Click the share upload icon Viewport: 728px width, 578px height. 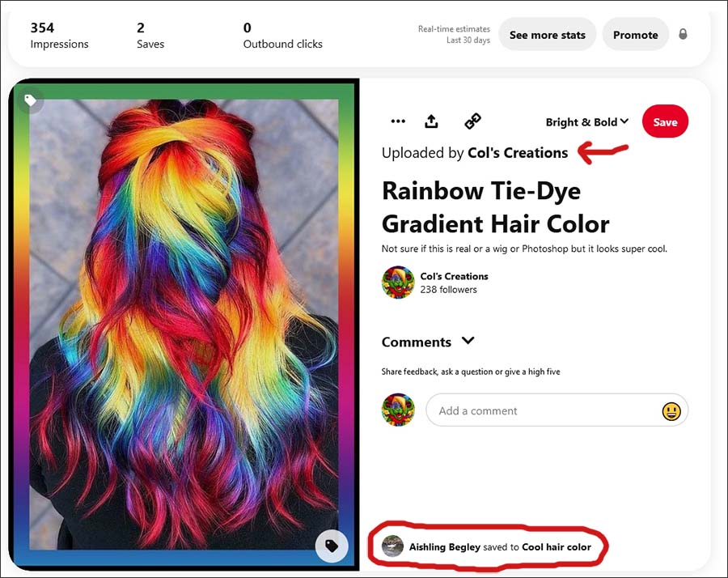click(431, 121)
